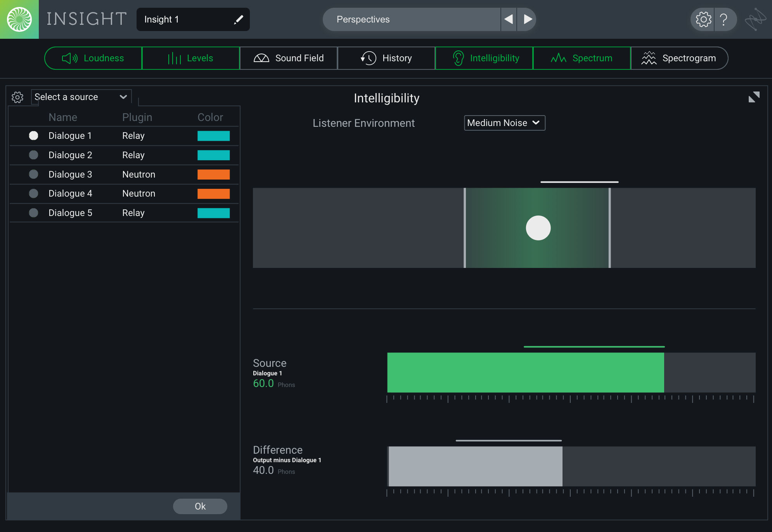Click the Name column header
772x532 pixels.
63,117
